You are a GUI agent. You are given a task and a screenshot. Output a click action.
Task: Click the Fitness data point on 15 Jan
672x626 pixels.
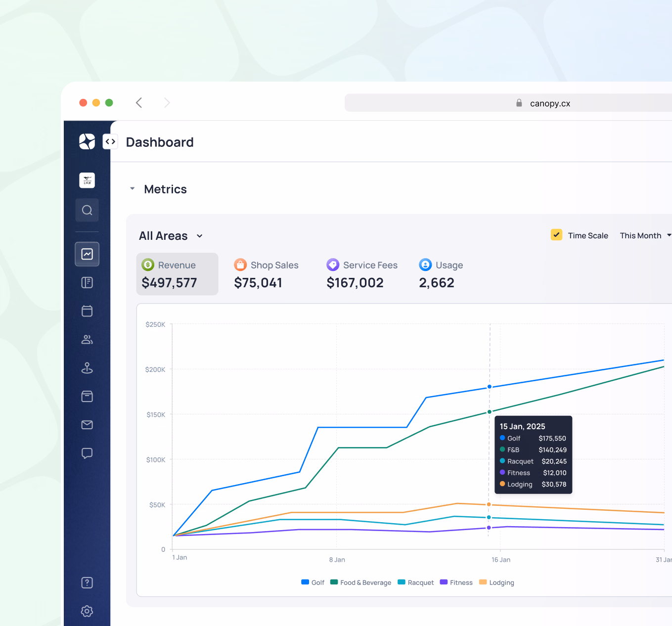(489, 528)
